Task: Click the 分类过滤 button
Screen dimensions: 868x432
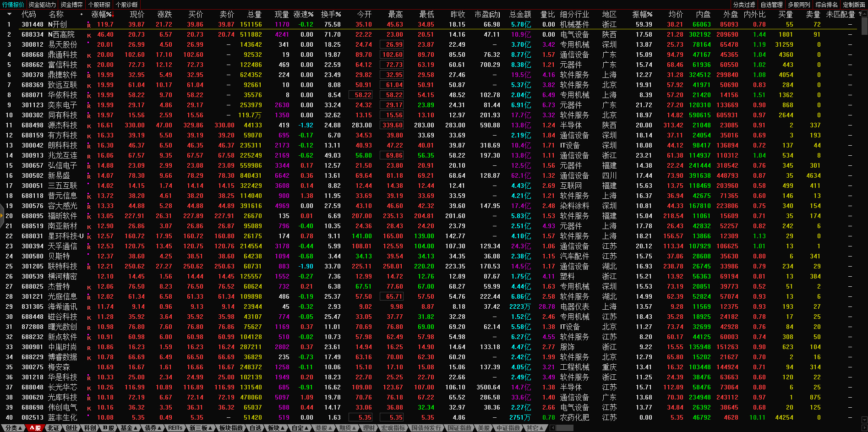Action: tap(744, 5)
